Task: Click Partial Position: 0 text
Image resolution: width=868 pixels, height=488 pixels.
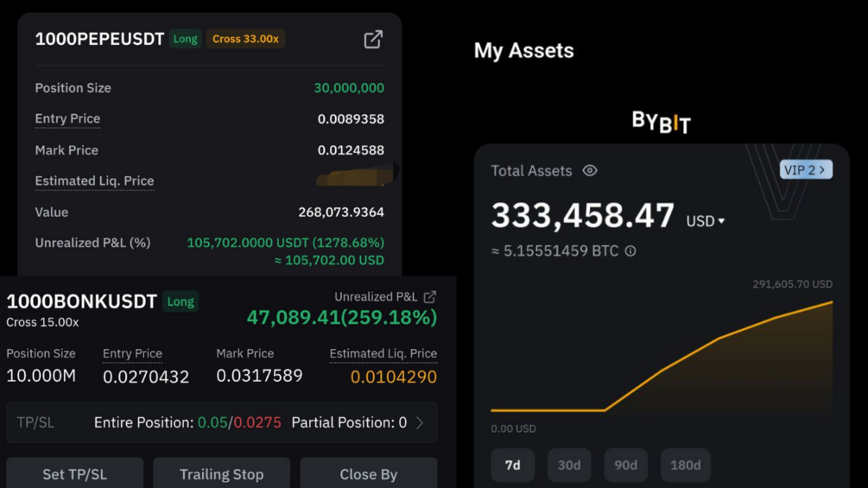Action: coord(349,422)
